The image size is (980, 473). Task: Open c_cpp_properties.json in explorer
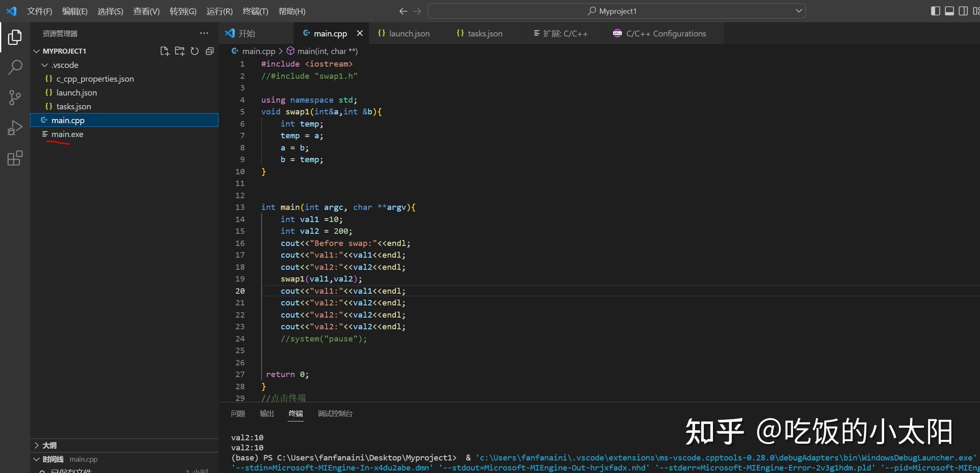pos(124,79)
